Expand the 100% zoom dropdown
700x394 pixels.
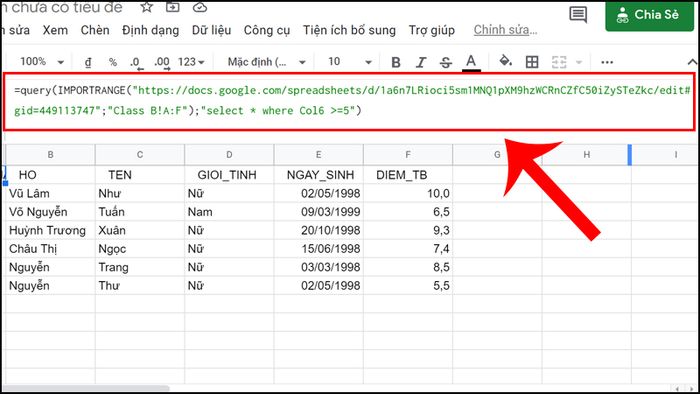(x=42, y=62)
